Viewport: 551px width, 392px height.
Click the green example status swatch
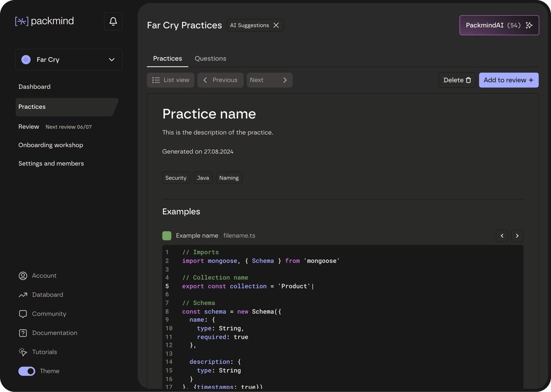click(167, 236)
